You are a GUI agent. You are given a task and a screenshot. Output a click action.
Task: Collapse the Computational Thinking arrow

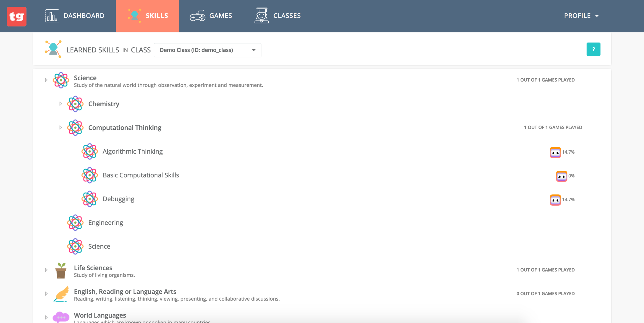click(61, 127)
